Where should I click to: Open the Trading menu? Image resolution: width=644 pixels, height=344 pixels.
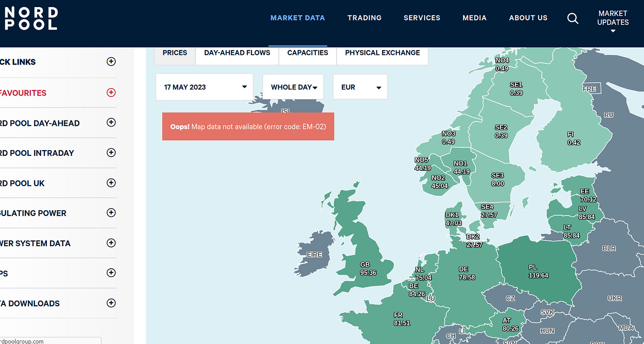[364, 18]
